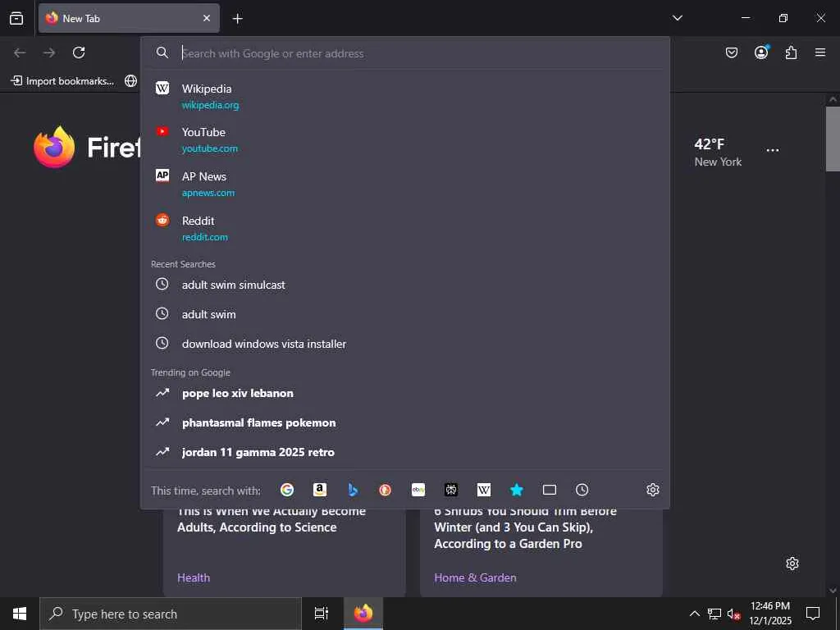Image resolution: width=840 pixels, height=630 pixels.
Task: Expand the list all tabs chevron
Action: (x=677, y=18)
